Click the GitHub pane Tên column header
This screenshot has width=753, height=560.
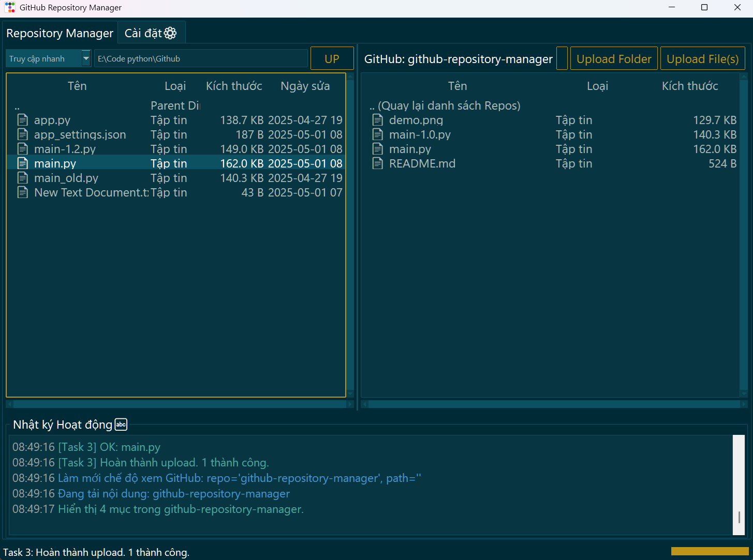pyautogui.click(x=457, y=86)
